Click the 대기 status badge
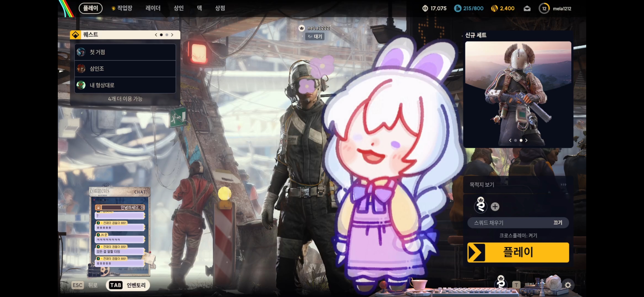The width and height of the screenshot is (644, 297). (x=315, y=37)
